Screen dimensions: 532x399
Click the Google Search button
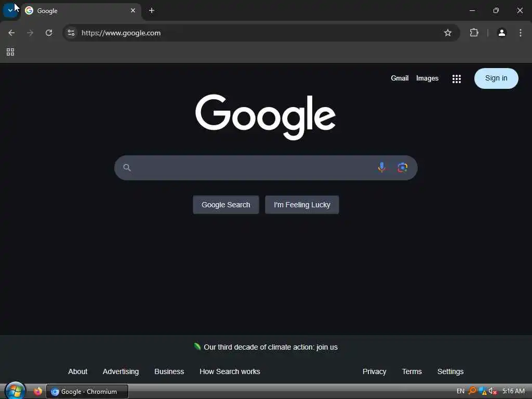click(226, 205)
